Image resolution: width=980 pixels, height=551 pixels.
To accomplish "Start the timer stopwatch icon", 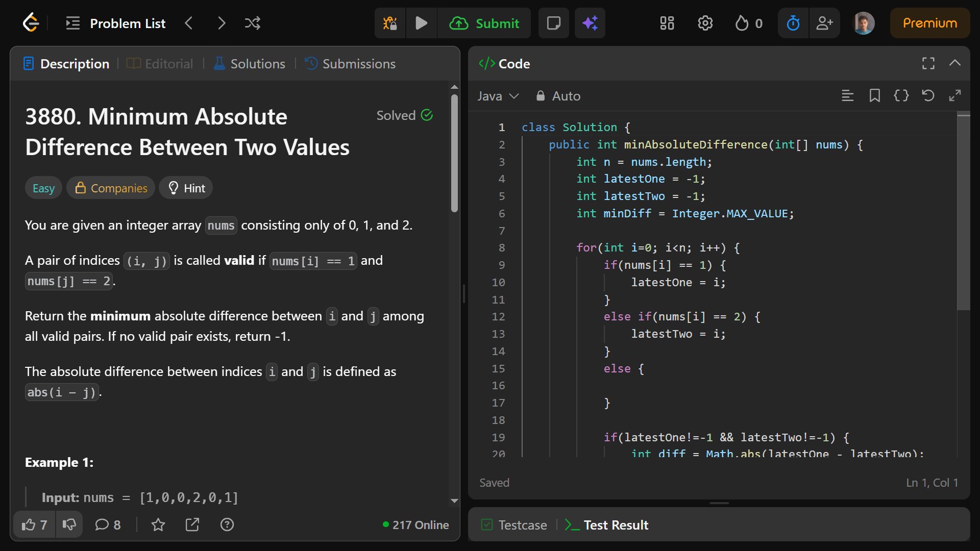I will click(793, 23).
